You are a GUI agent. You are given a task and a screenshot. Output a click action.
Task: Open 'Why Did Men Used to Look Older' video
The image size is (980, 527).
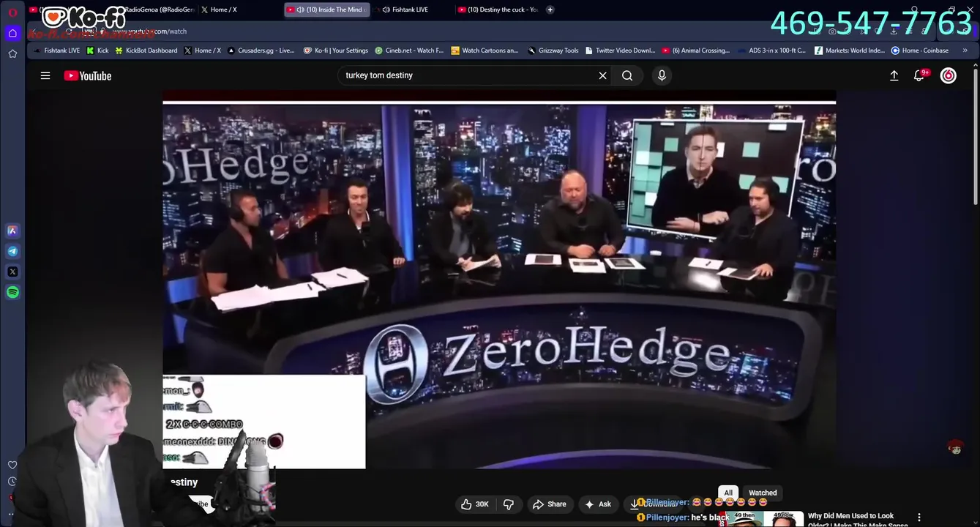pyautogui.click(x=858, y=520)
